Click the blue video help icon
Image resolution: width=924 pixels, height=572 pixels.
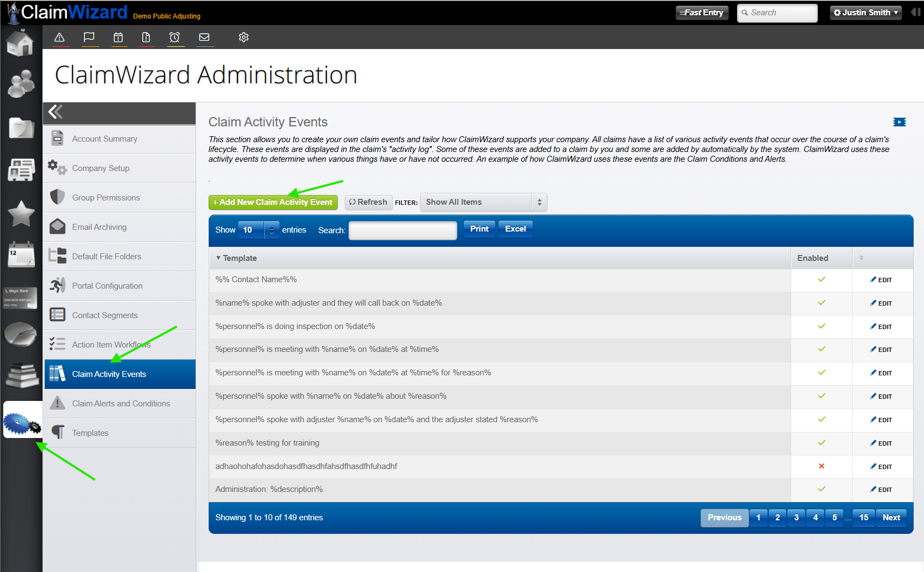(899, 122)
